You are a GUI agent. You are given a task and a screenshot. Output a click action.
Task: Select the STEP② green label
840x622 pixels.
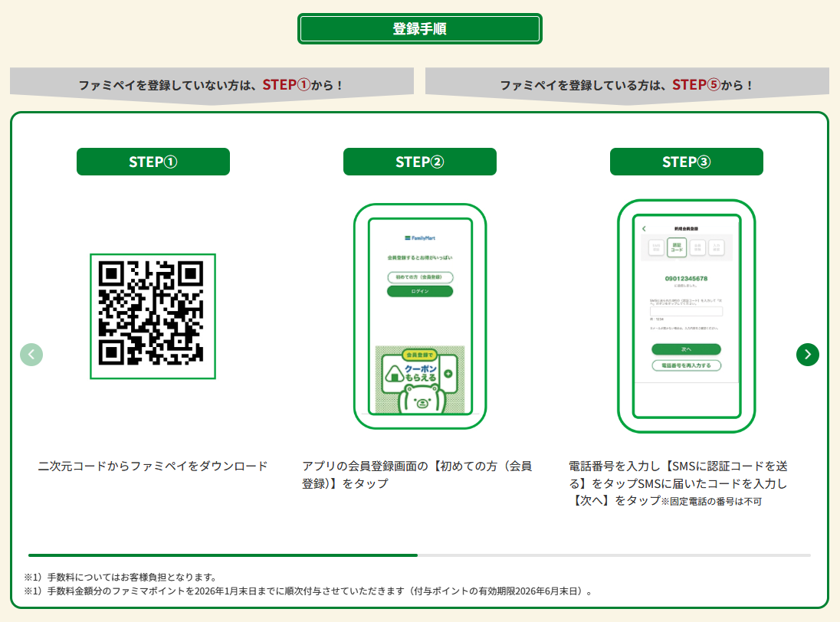(x=420, y=162)
